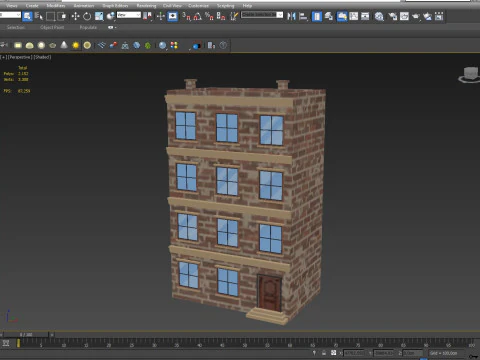Toggle the Selection Lock icon
Screen dimensions: 480x360
(x=324, y=353)
